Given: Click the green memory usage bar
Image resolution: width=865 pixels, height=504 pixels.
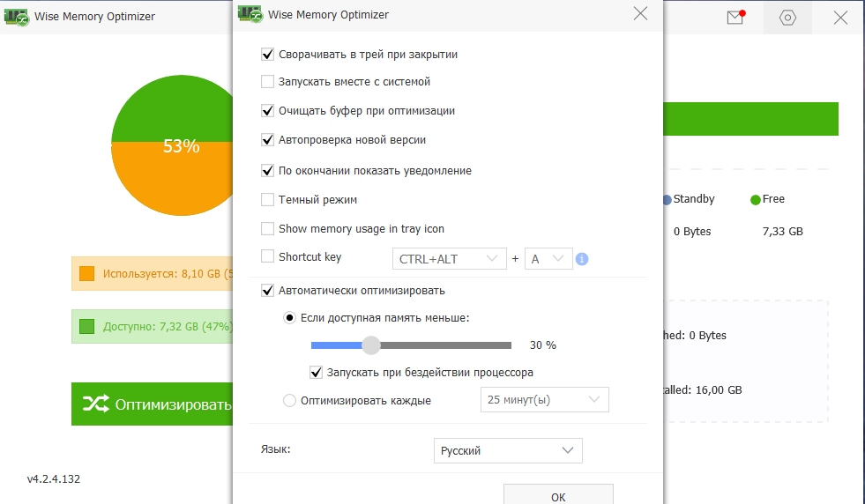Looking at the screenshot, I should point(750,119).
